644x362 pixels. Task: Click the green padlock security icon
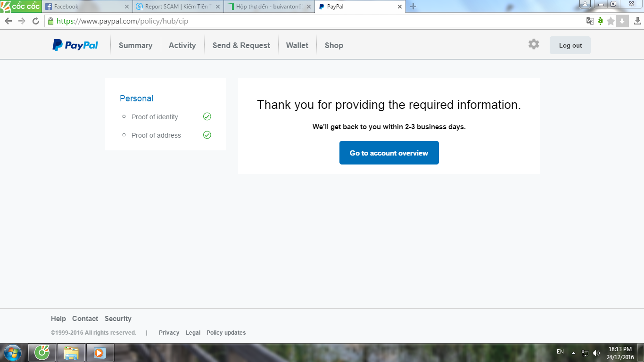pos(50,21)
